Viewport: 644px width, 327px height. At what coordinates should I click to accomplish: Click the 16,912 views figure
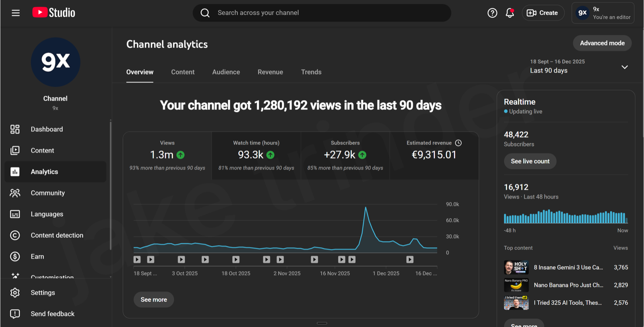(x=516, y=187)
